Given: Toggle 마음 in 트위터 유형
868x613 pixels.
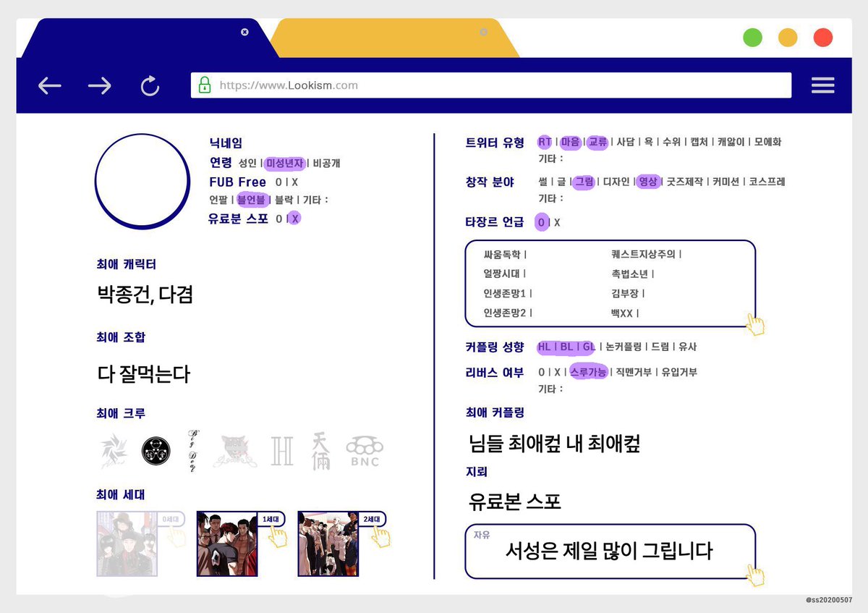Looking at the screenshot, I should (x=571, y=142).
